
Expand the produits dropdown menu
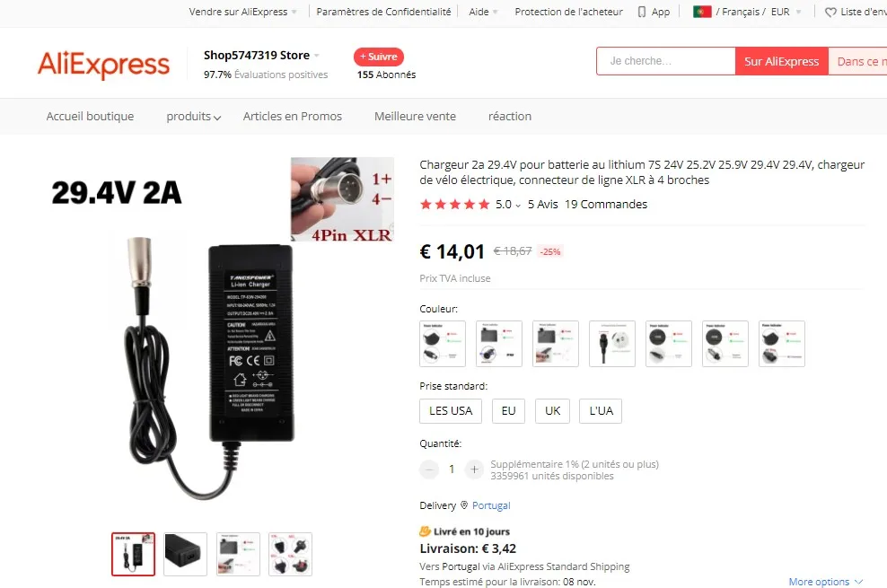pos(193,117)
